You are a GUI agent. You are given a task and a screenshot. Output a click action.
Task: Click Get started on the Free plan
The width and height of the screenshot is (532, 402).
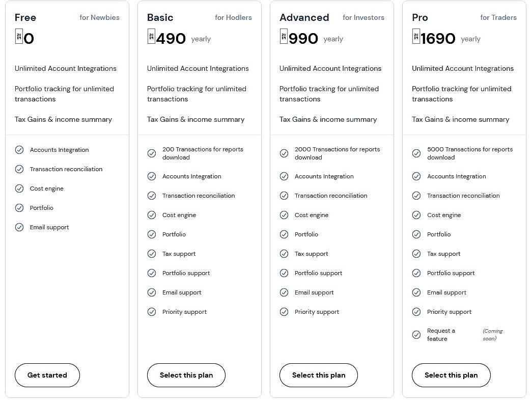47,375
